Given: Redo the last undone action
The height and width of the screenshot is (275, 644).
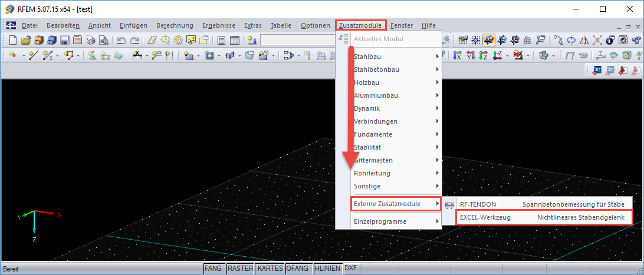Looking at the screenshot, I should (x=134, y=41).
